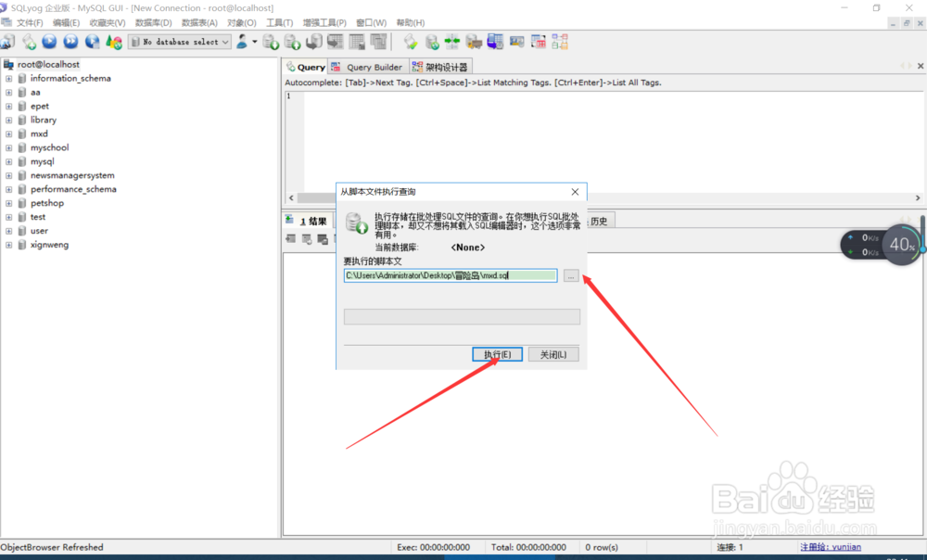The image size is (927, 560).
Task: Click the connection manager user icon
Action: coord(242,41)
